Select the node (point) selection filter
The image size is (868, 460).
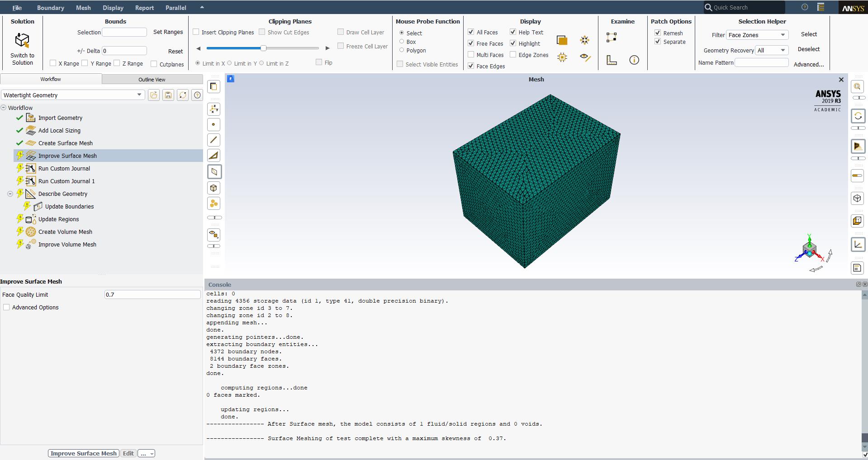coord(213,124)
